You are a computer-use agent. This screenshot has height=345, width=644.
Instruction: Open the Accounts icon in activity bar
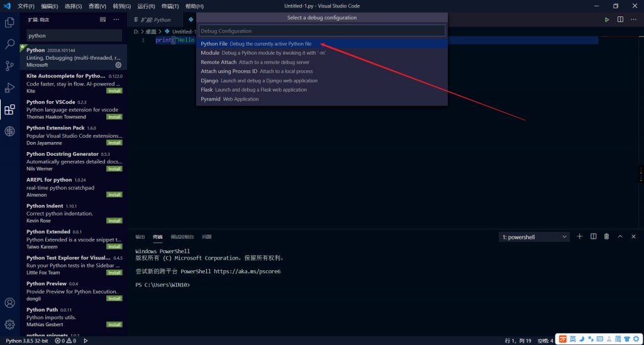click(9, 303)
